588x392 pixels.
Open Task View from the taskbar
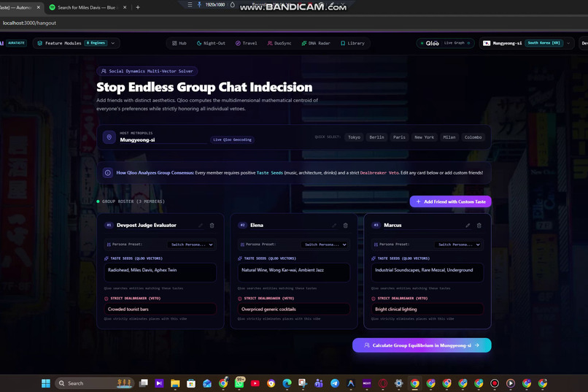(143, 383)
